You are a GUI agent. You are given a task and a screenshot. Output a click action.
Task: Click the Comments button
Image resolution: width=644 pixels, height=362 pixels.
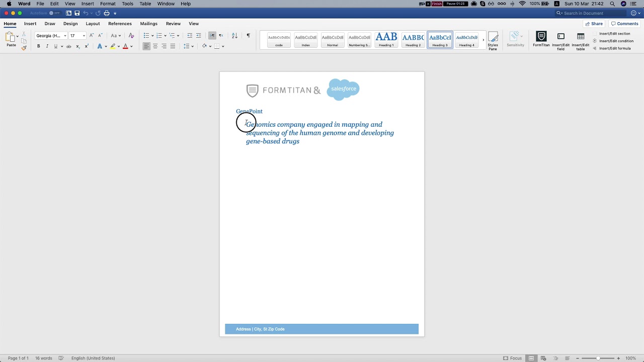[x=624, y=24]
